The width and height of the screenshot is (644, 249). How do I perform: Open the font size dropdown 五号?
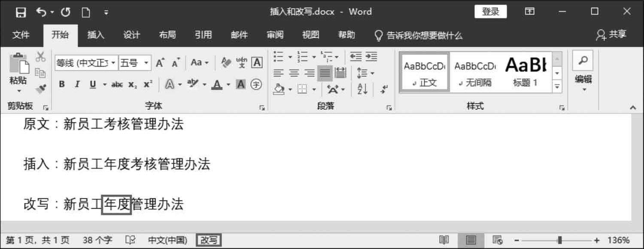click(x=135, y=63)
